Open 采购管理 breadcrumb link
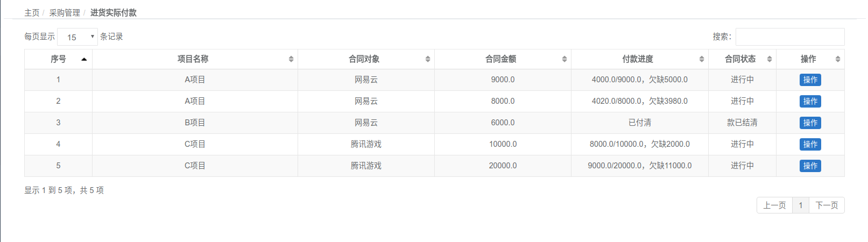Viewport: 868px width, 242px height. click(65, 13)
